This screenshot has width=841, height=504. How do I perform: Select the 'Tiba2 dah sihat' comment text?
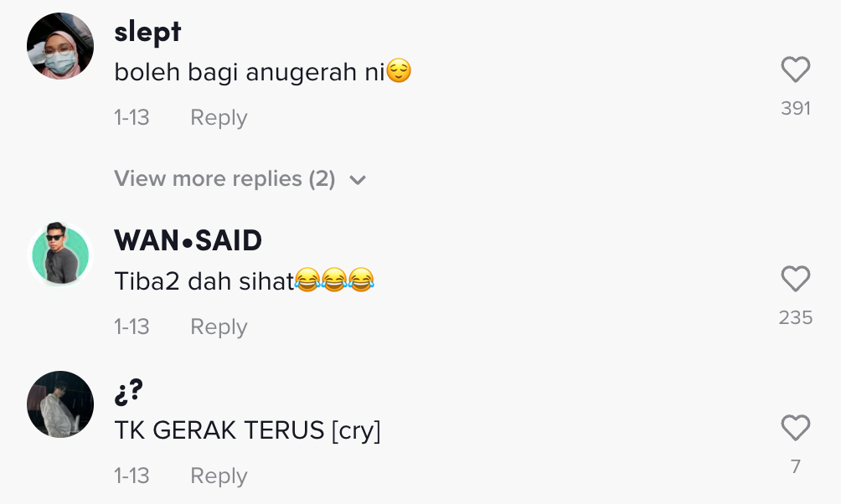point(244,280)
